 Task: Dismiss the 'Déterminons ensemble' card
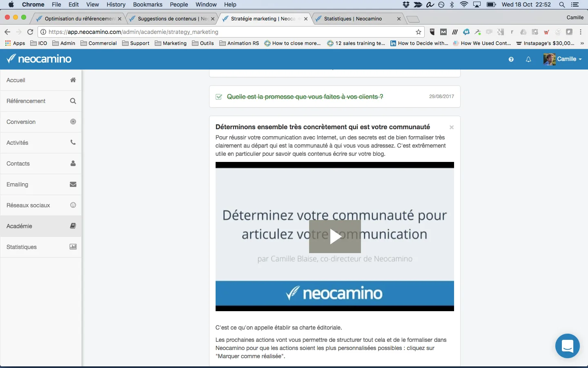click(x=452, y=127)
